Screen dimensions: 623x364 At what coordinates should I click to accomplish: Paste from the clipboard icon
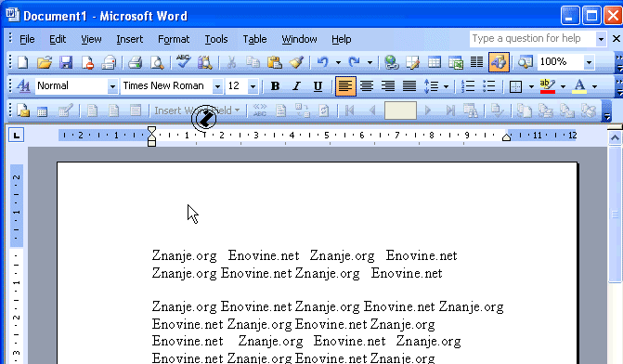click(275, 62)
